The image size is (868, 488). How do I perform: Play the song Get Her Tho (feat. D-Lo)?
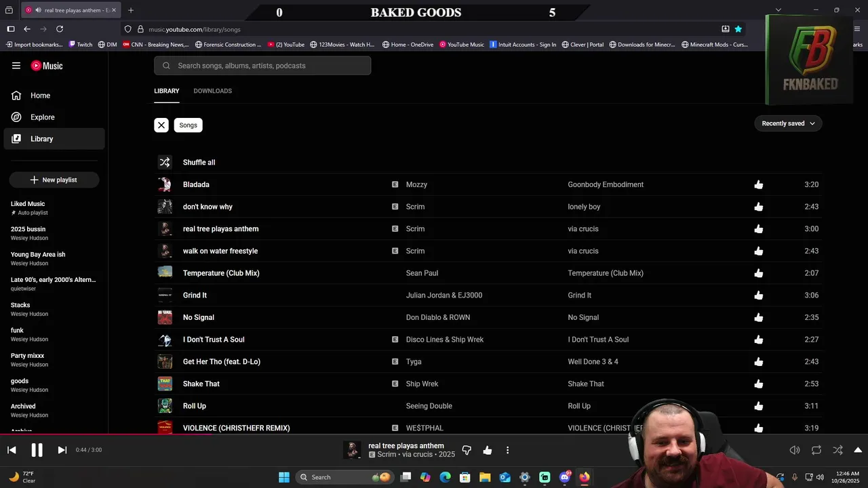tap(222, 362)
